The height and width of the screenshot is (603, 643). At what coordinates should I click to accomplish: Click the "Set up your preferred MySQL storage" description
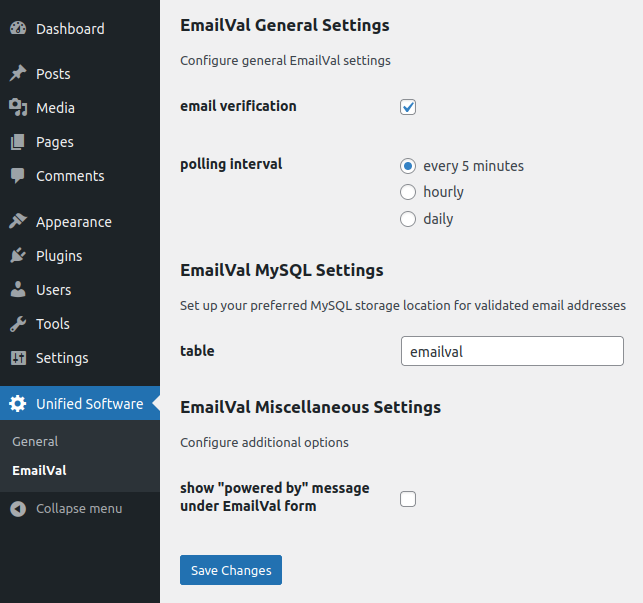pyautogui.click(x=403, y=306)
